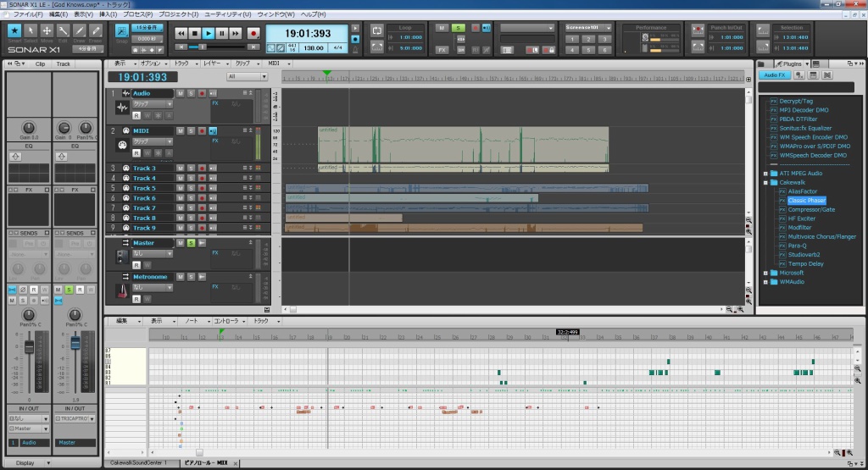Open the track filter All dropdown
Viewport: 868px width, 470px height.
[x=247, y=77]
